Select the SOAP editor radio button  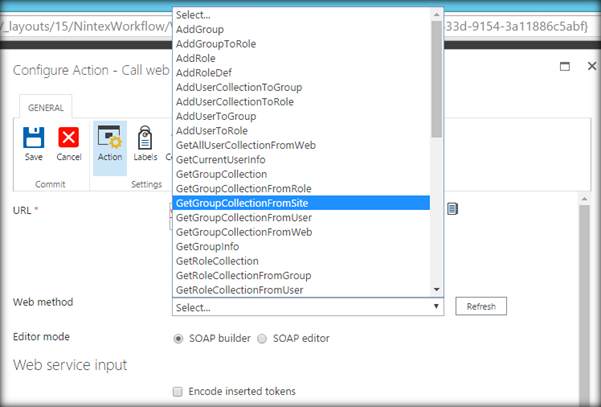click(x=262, y=339)
